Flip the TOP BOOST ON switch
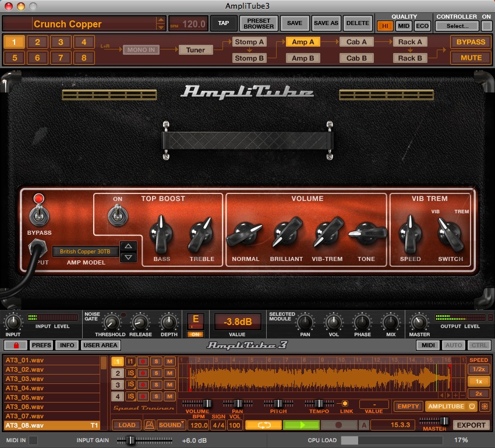Screen dimensions: 495x448 [x=118, y=216]
